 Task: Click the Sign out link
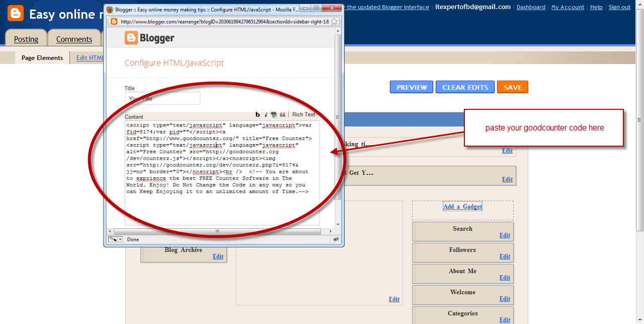tap(619, 7)
